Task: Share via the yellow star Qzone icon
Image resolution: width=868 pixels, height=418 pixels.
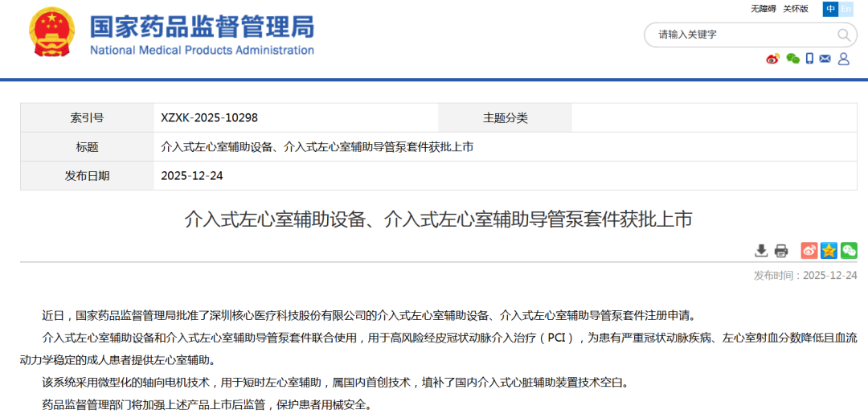Action: (829, 250)
